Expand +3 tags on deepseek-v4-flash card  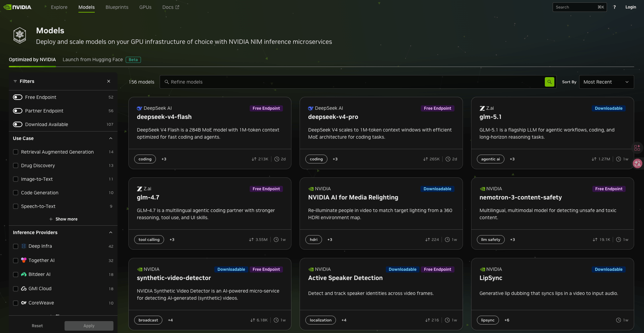coord(164,159)
